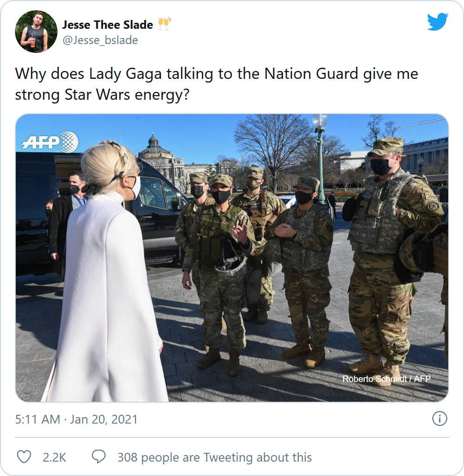Open the tweet info circle icon
Image resolution: width=464 pixels, height=476 pixels.
(x=439, y=419)
